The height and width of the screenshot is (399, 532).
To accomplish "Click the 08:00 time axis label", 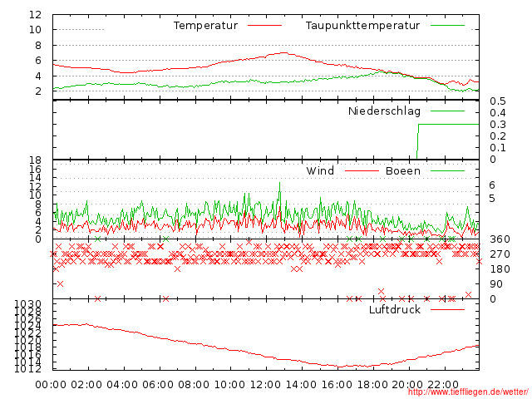I will (194, 385).
